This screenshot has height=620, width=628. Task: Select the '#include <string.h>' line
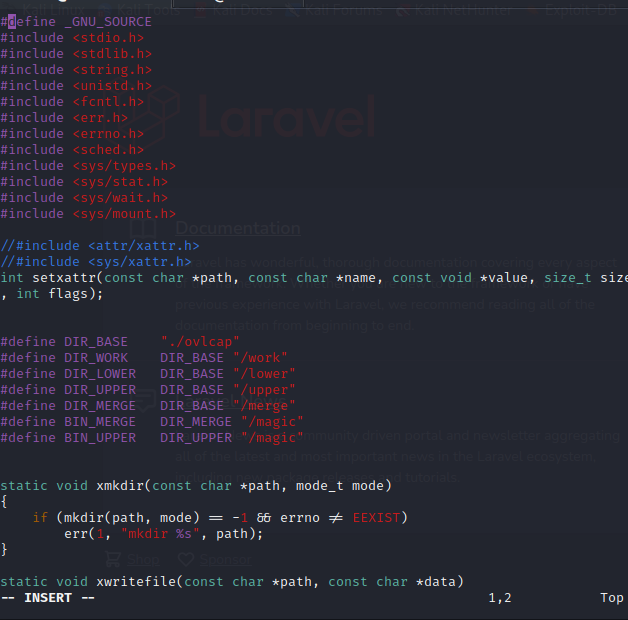[x=76, y=70]
